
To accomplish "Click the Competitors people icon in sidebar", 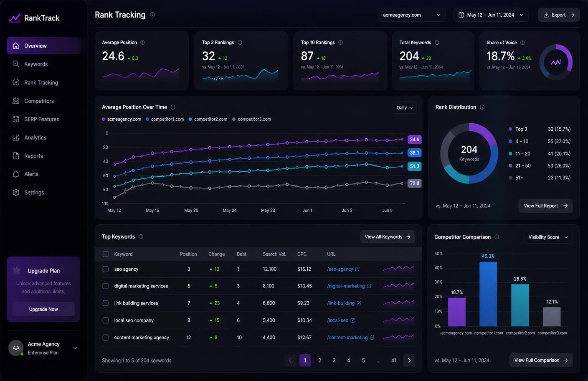I will tap(16, 101).
